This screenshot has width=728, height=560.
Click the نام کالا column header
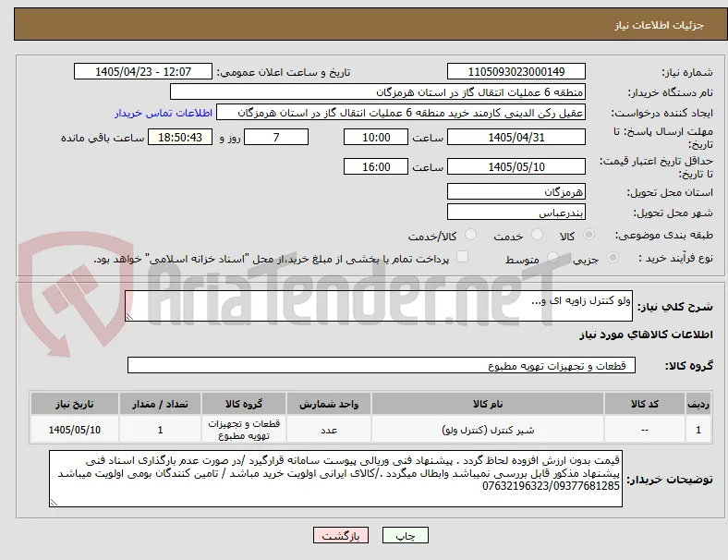tap(488, 404)
